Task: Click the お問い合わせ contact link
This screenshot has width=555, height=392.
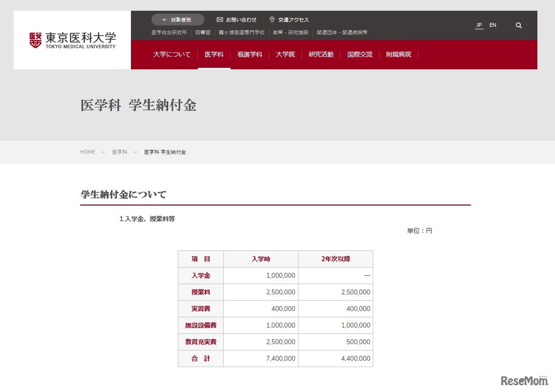Action: pyautogui.click(x=241, y=20)
